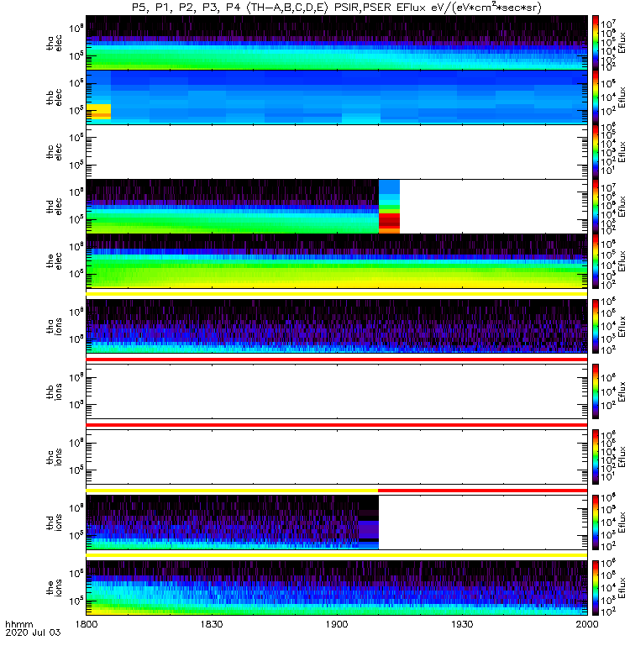Click the yellow-orange flux patch in thb elec panel

click(x=98, y=111)
